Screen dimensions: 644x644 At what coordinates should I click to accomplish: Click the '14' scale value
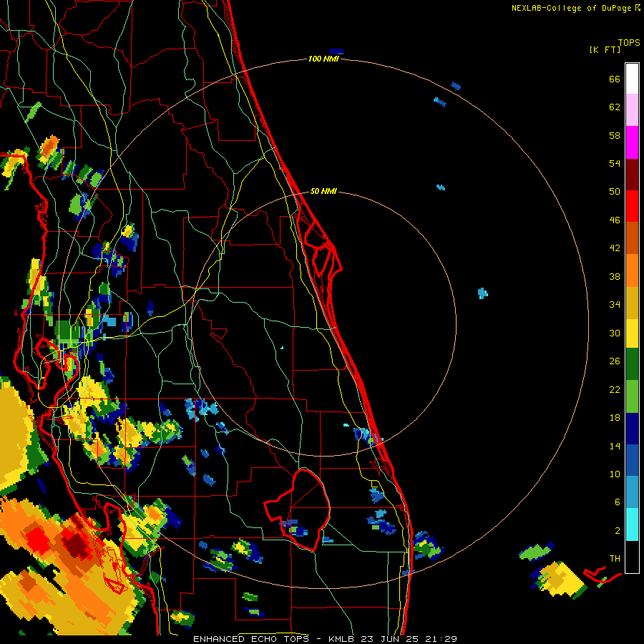tap(615, 447)
